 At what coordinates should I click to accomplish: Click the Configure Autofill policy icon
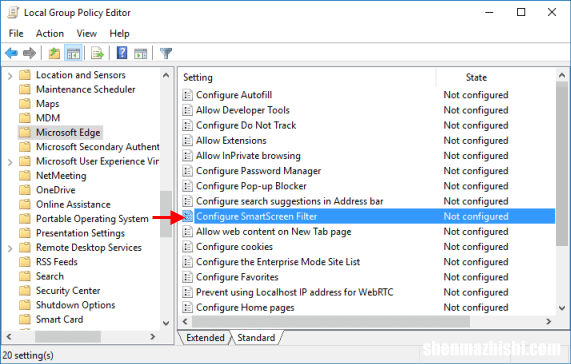click(x=187, y=95)
